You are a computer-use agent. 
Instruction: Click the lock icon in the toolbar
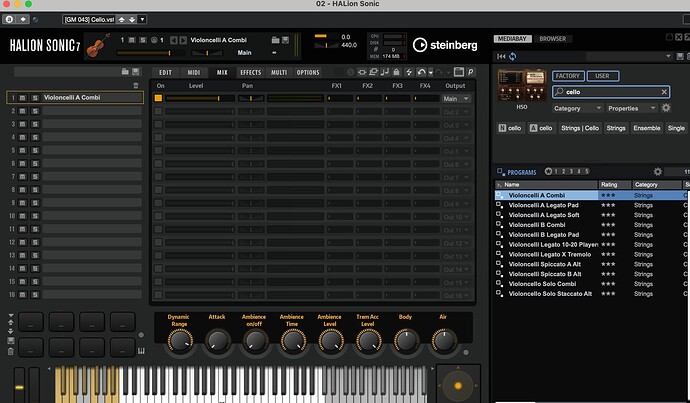(x=396, y=72)
